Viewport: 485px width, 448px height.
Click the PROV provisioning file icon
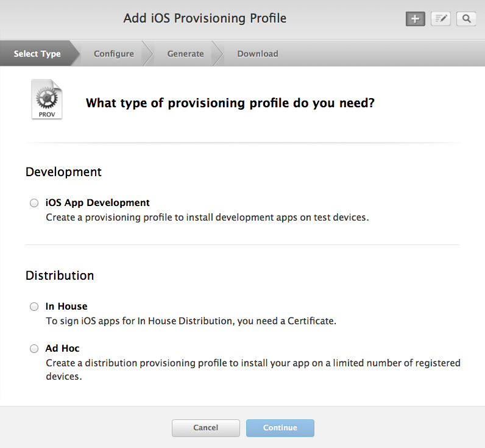47,100
